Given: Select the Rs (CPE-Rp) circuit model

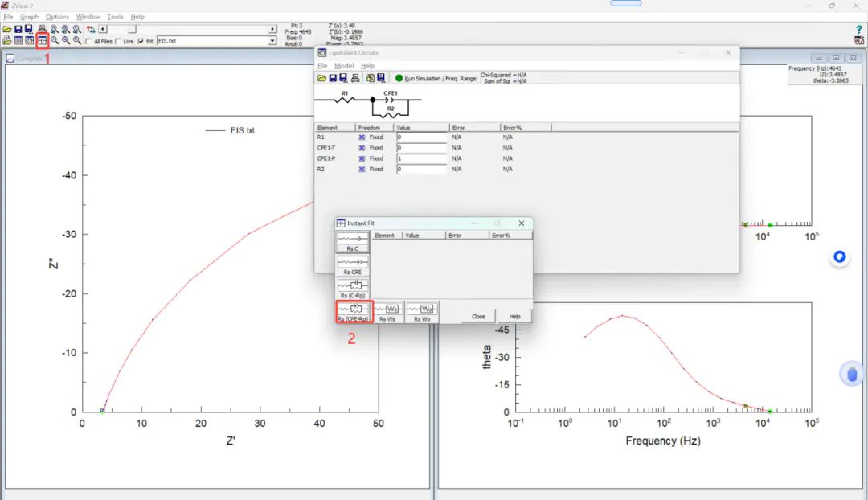Looking at the screenshot, I should [x=353, y=312].
